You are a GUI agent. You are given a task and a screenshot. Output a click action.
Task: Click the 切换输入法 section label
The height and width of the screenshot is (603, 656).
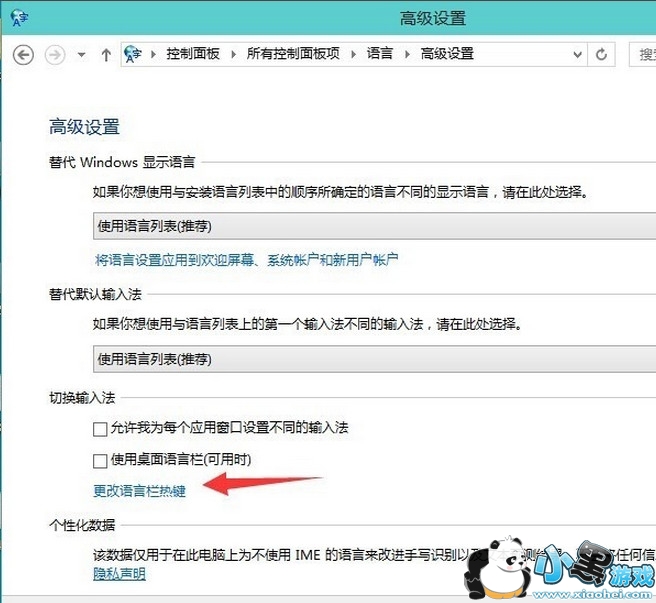click(x=82, y=398)
